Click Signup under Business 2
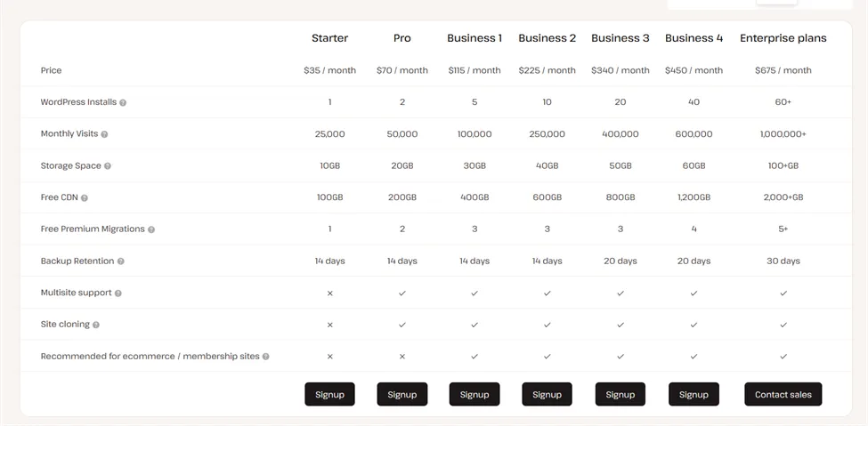 pos(547,394)
